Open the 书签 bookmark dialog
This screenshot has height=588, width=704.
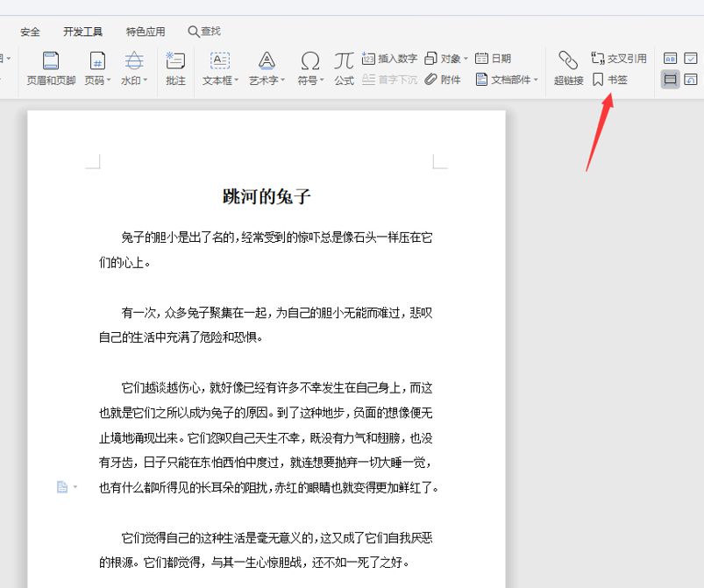pos(609,80)
